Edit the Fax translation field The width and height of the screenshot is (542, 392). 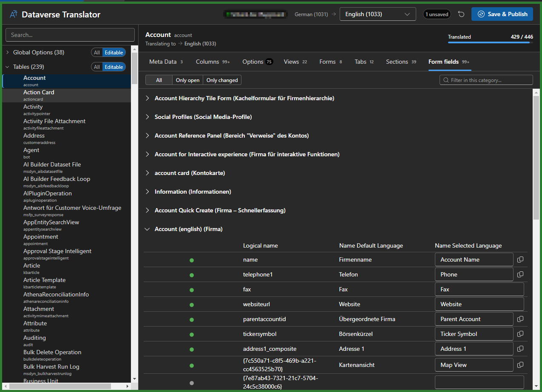480,289
